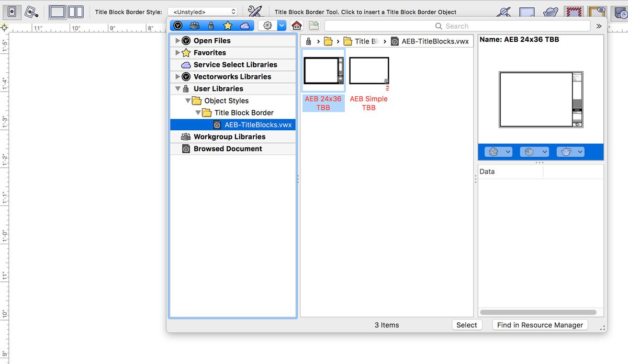
Task: Click the red dashed border toolbar icon
Action: (x=574, y=12)
